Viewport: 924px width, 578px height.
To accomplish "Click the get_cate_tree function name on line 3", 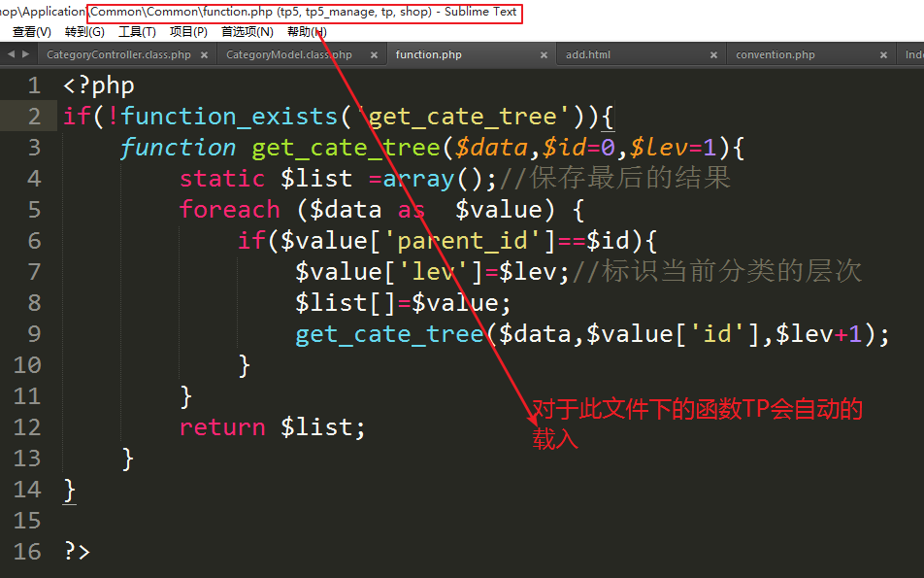I will [346, 148].
